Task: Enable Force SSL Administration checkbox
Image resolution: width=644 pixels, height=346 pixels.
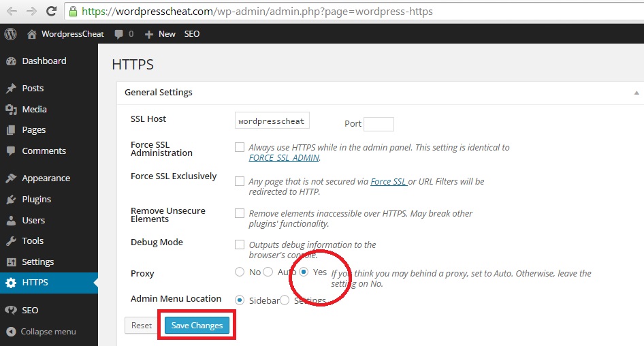Action: [240, 147]
